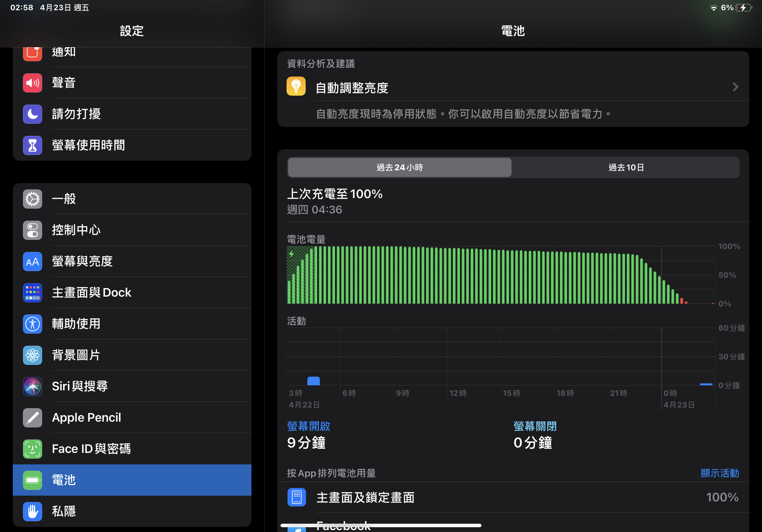This screenshot has height=532, width=762.
Task: Expand 自動調整亮度 chevron arrow
Action: [735, 87]
